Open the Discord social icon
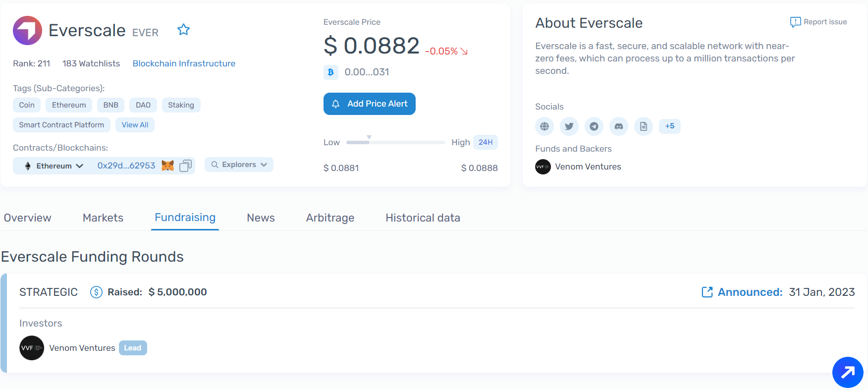This screenshot has height=390, width=868. pyautogui.click(x=619, y=126)
